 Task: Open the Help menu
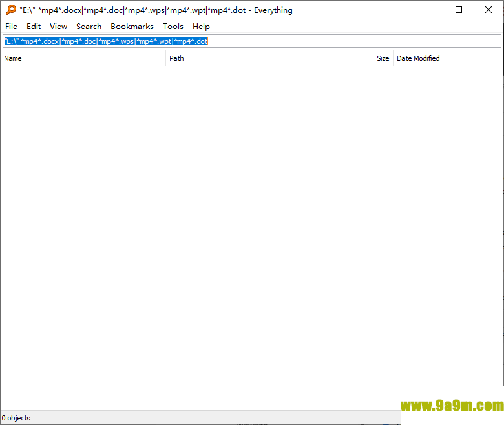tap(201, 27)
